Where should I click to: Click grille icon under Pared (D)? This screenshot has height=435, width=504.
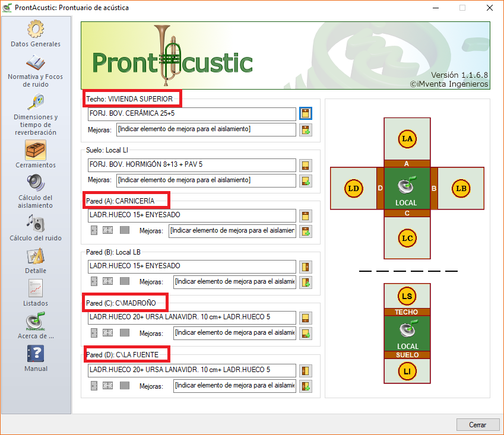[x=125, y=385]
